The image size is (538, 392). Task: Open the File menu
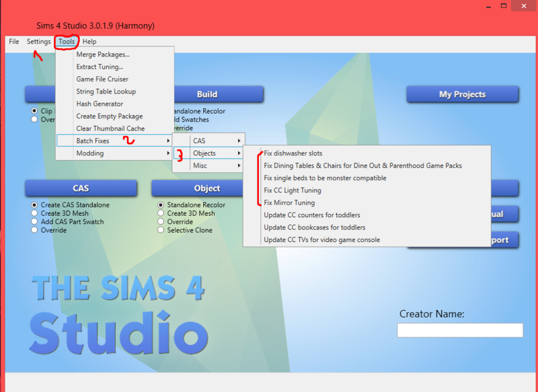pos(13,42)
